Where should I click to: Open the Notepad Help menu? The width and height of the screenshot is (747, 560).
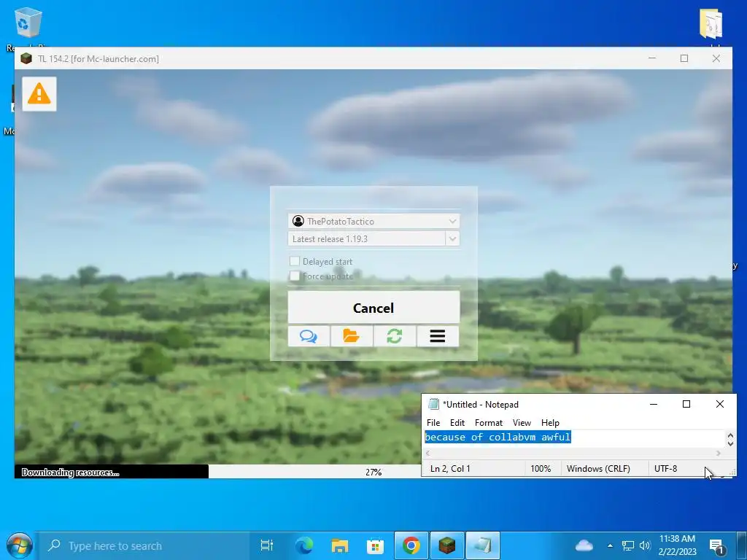coord(550,423)
